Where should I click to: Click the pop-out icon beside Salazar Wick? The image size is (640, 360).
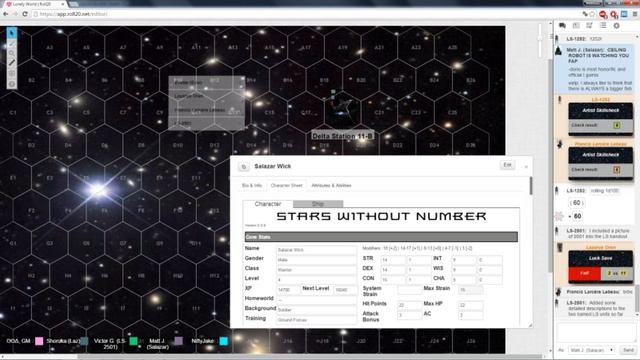(x=244, y=167)
